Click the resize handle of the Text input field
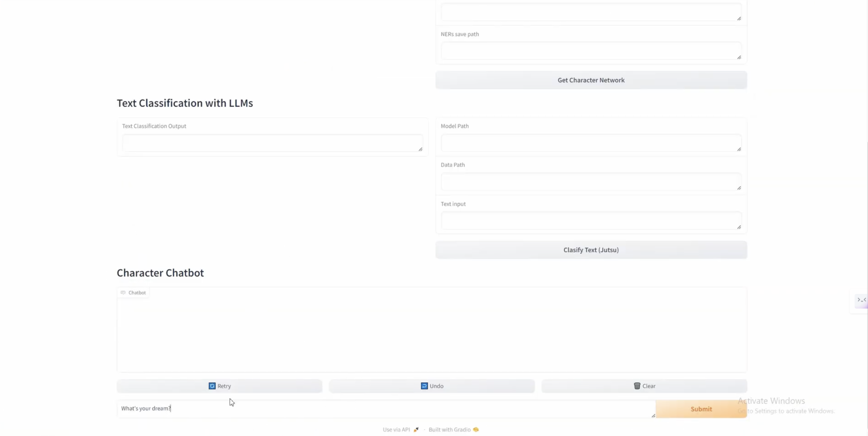868x436 pixels. click(x=739, y=227)
